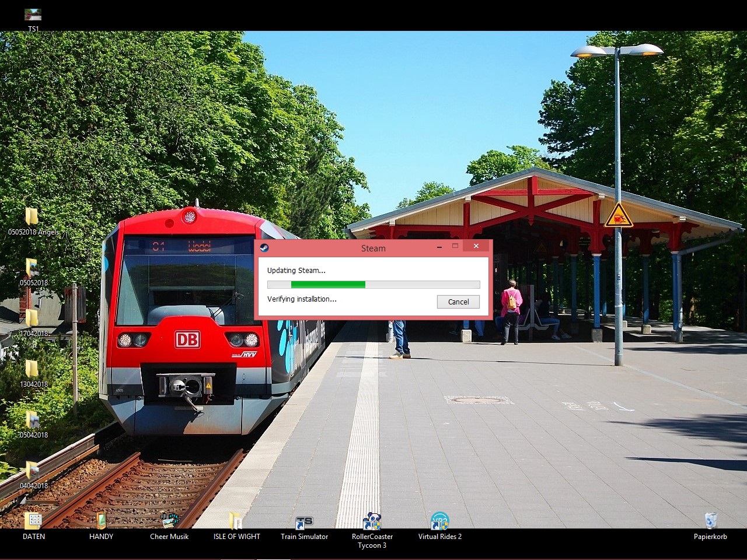Screen dimensions: 747x560
Task: Select the RollerCoaster Tycoon 3 shortcut
Action: tap(372, 521)
